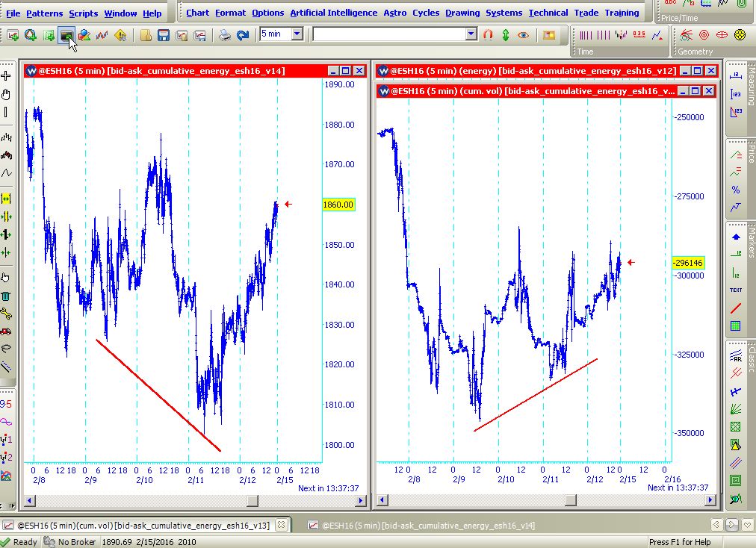Image resolution: width=756 pixels, height=548 pixels.
Task: Open the Artificial Intelligence menu
Action: coord(334,13)
